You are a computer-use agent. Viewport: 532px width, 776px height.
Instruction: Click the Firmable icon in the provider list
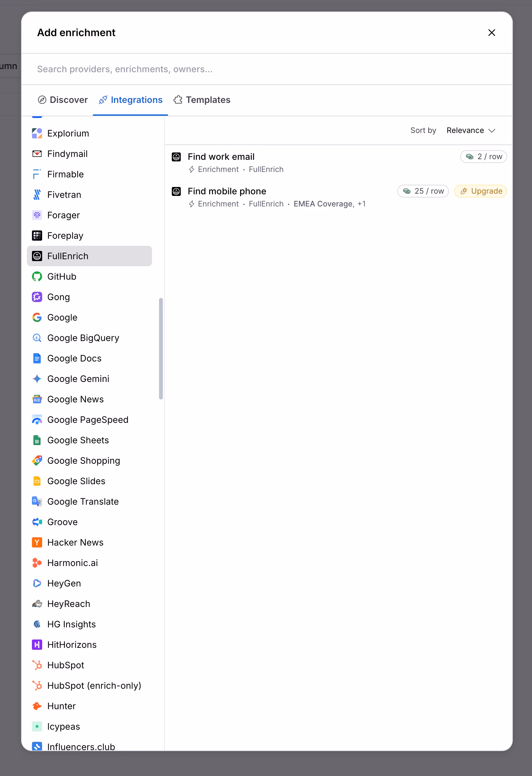click(x=37, y=174)
